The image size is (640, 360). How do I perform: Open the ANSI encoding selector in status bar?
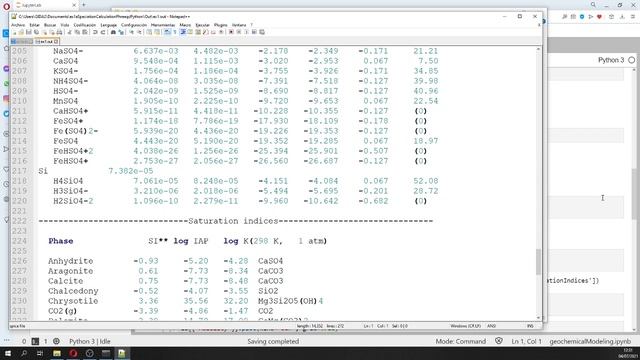pyautogui.click(x=491, y=326)
